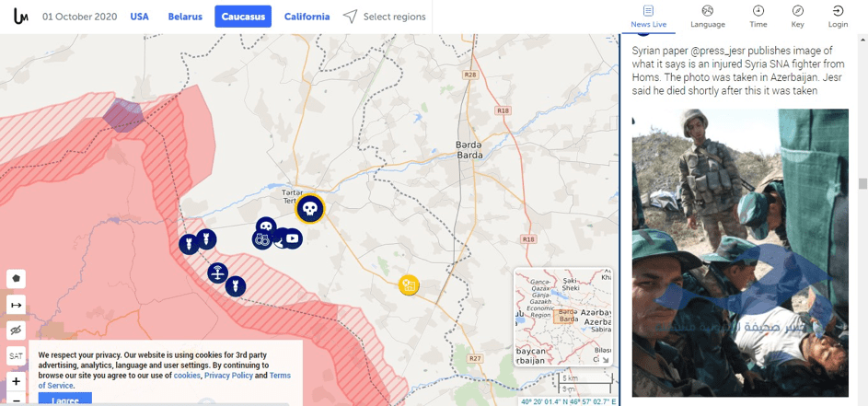Open the highlighted large skull marker near Tartar
The width and height of the screenshot is (868, 406).
click(x=310, y=209)
